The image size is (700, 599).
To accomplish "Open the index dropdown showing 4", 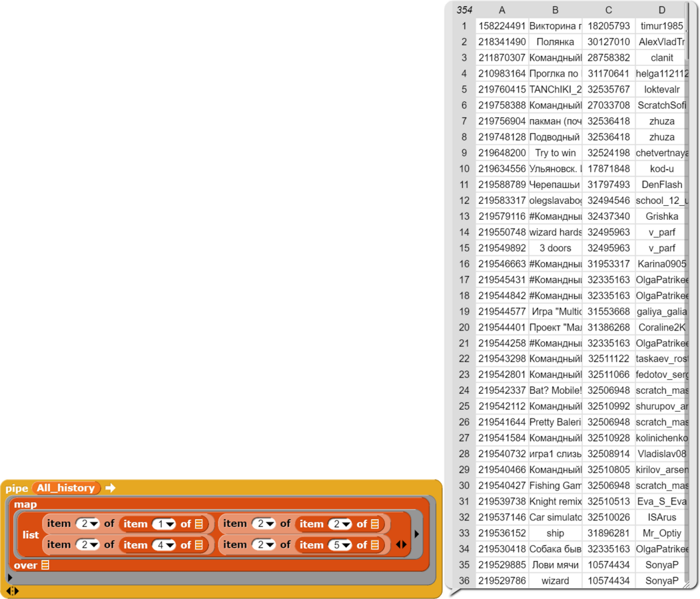I will (164, 545).
